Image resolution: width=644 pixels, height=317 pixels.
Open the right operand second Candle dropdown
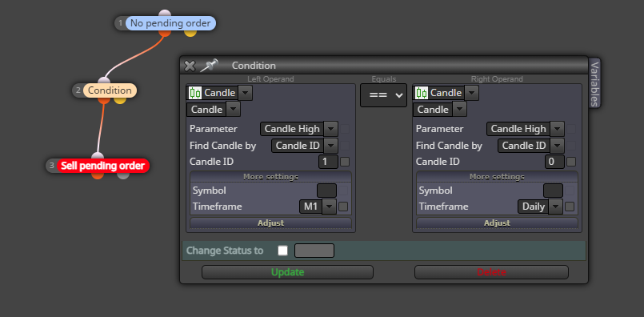[x=459, y=110]
